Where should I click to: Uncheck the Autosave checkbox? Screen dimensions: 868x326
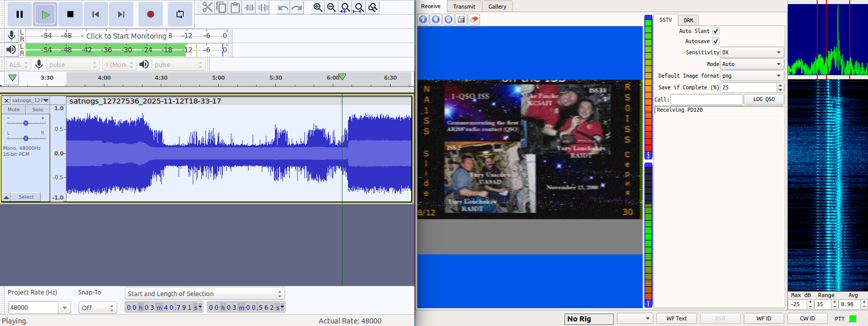[715, 41]
